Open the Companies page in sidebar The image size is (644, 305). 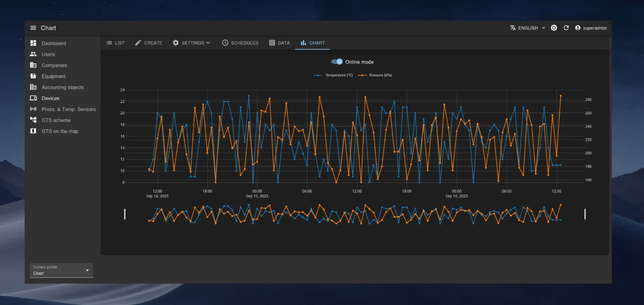(54, 65)
